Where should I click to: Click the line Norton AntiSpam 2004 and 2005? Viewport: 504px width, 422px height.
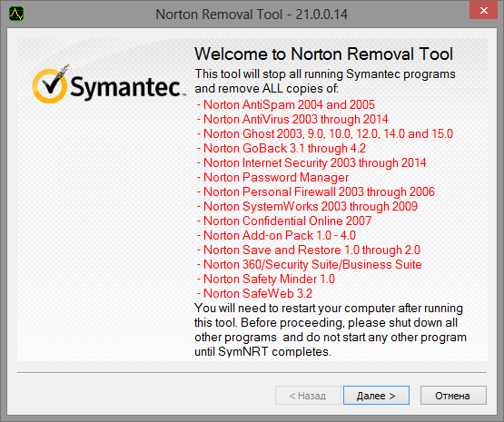286,104
